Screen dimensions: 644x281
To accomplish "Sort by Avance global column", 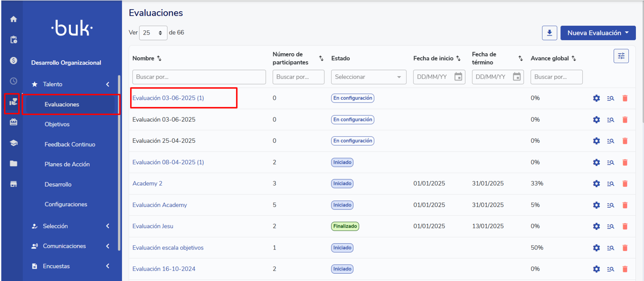I will (x=574, y=59).
